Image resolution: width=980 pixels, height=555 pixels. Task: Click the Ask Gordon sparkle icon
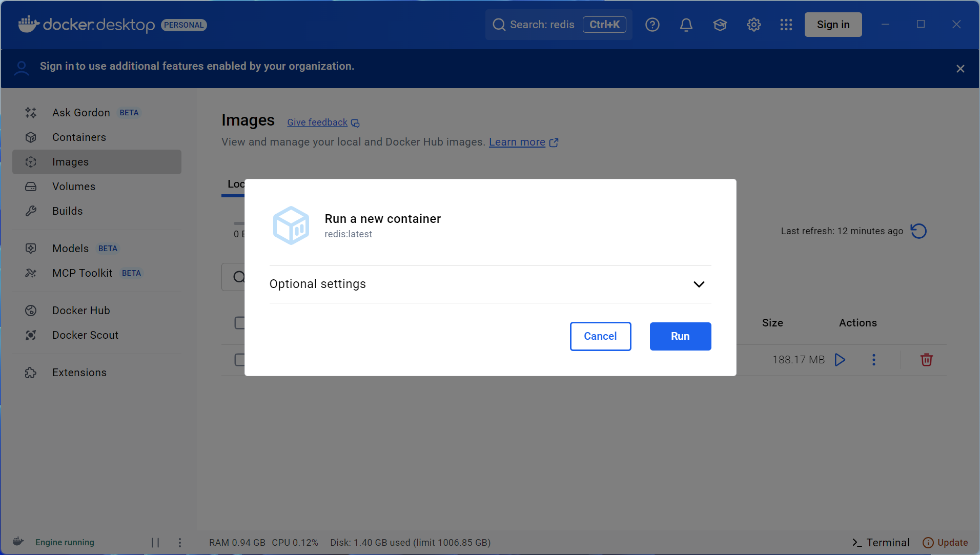[x=31, y=113]
